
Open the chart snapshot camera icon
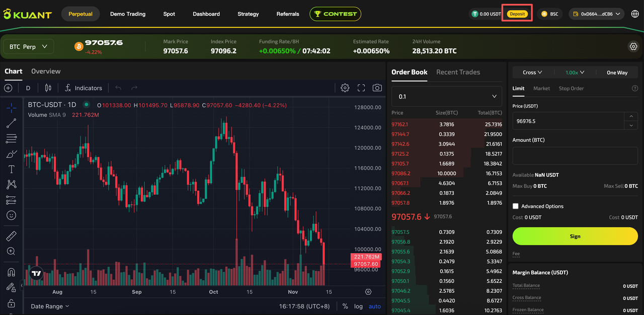(x=377, y=88)
